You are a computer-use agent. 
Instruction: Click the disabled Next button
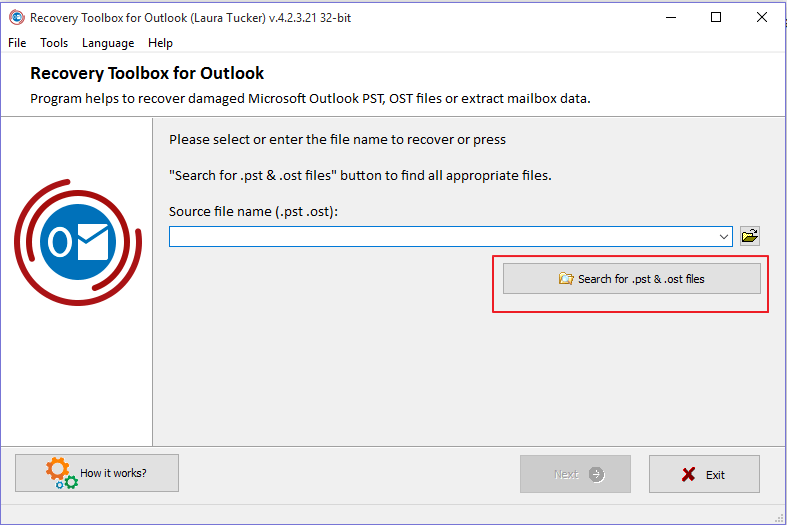click(x=575, y=474)
